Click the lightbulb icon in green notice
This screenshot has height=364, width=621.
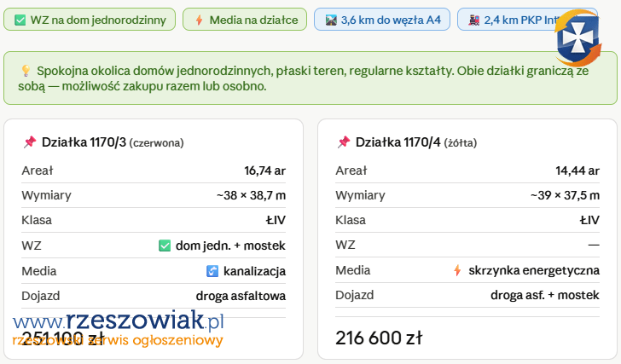point(26,71)
